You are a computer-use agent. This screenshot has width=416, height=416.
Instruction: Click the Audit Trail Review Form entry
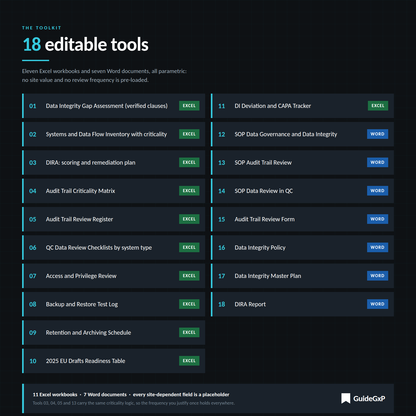click(302, 219)
